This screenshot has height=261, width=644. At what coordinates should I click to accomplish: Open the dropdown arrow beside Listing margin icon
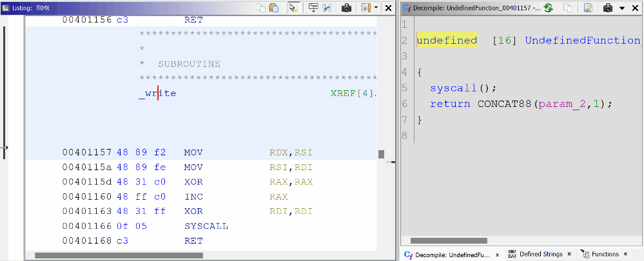[376, 7]
